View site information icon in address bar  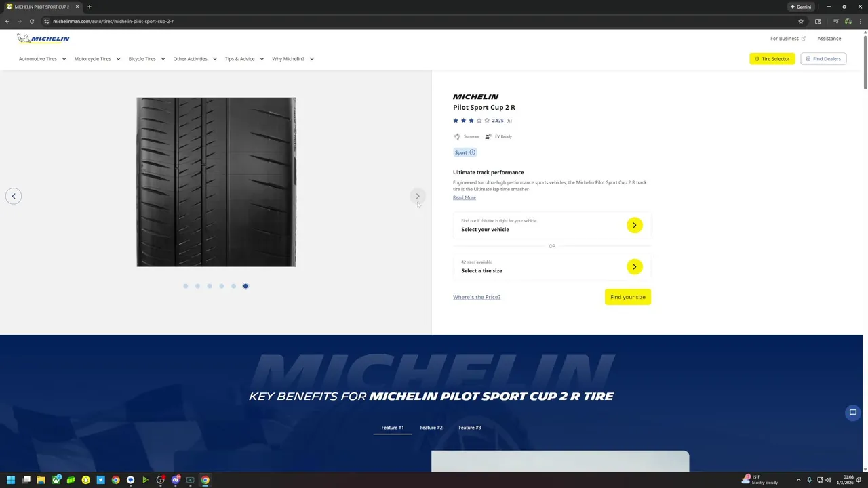click(46, 21)
